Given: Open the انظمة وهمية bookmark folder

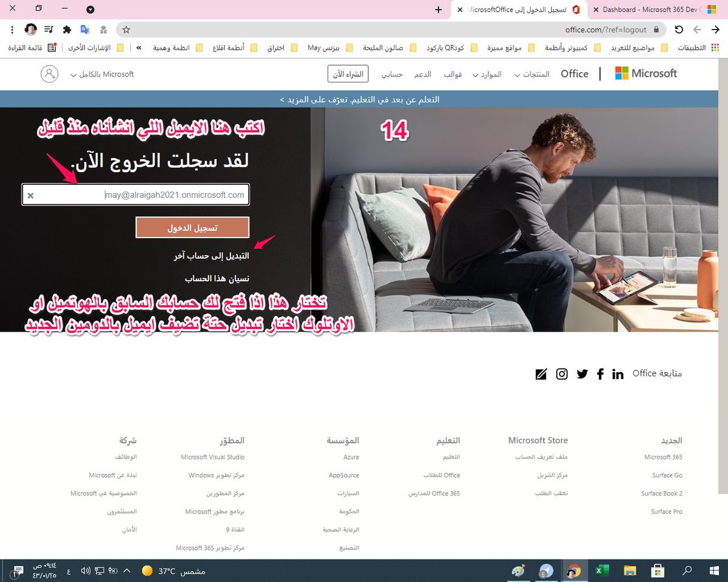Looking at the screenshot, I should point(177,47).
